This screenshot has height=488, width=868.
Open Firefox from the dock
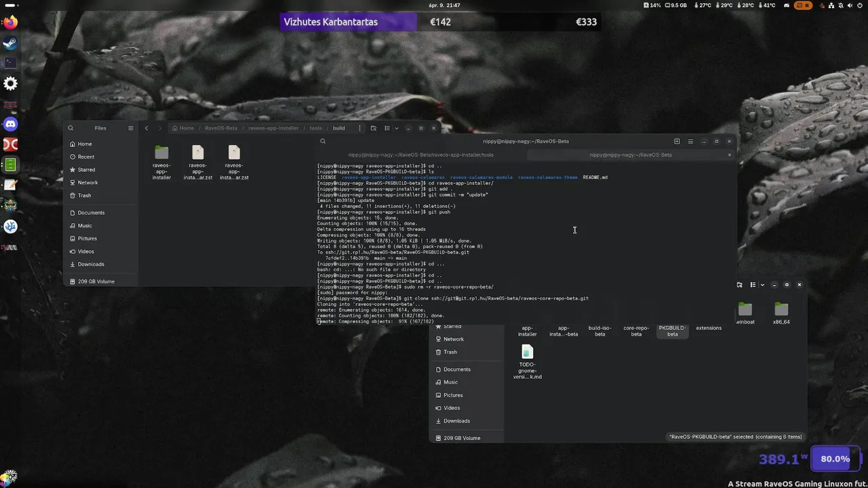(10, 22)
